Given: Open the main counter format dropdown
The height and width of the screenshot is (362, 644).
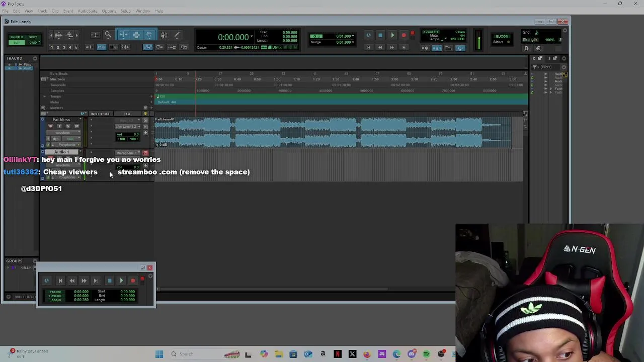Looking at the screenshot, I should [252, 37].
